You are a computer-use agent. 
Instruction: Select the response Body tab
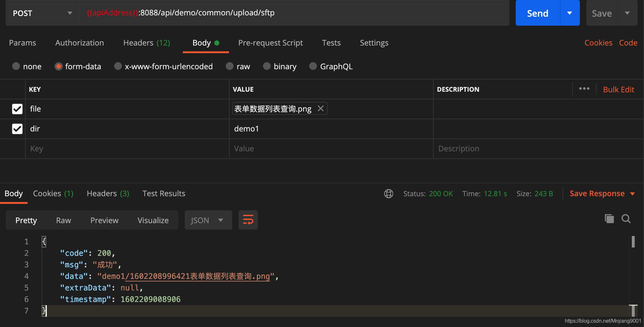click(14, 193)
